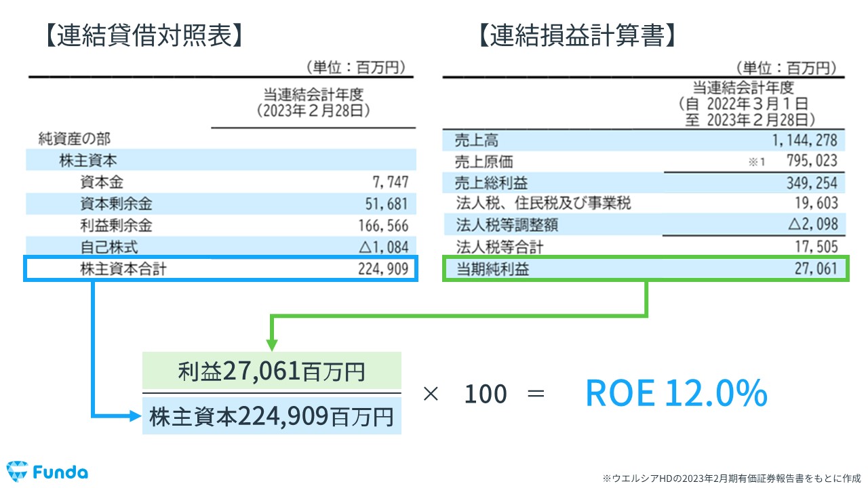Select the green highlighted 当期純利益 row
Viewport: 868px width, 488px height.
(644, 269)
